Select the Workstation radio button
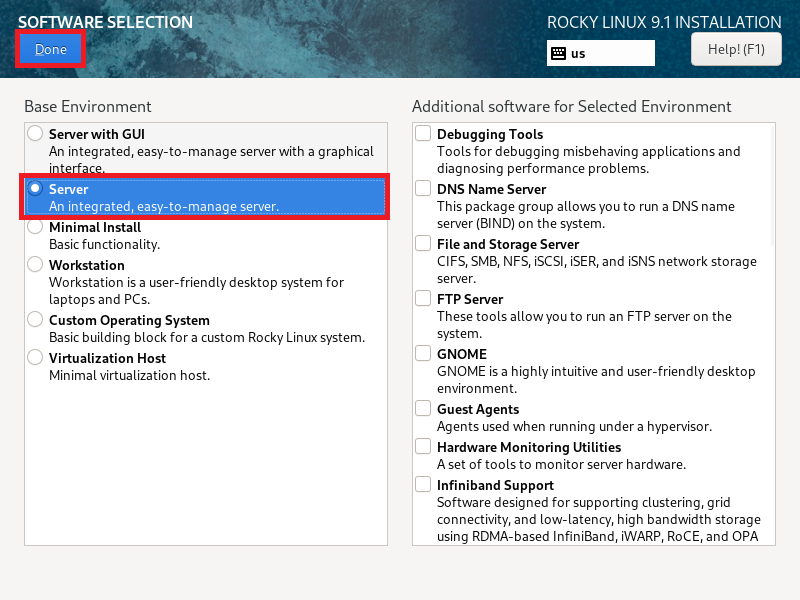Screen dimensions: 800x600 pyautogui.click(x=35, y=265)
